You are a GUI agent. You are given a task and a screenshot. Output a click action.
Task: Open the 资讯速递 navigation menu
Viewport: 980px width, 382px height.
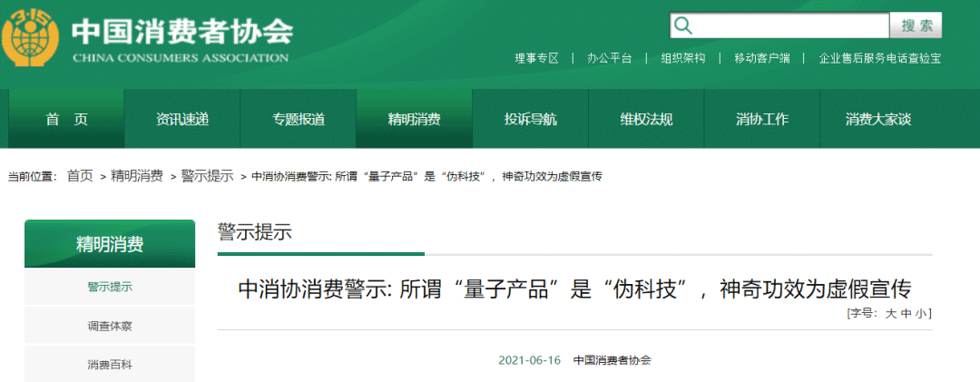182,119
